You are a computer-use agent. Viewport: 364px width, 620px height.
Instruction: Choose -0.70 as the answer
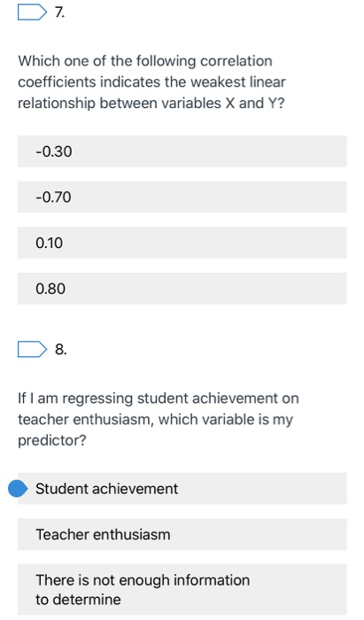point(182,197)
